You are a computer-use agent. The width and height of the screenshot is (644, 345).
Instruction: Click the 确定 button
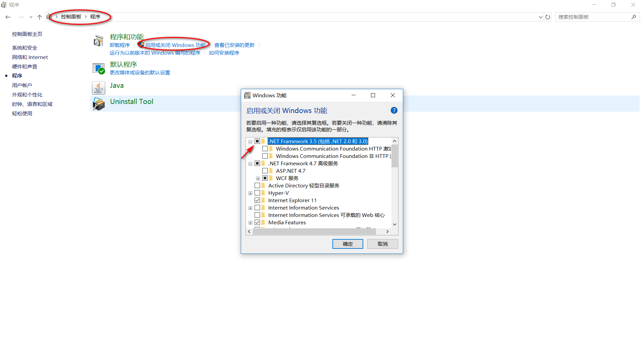point(347,244)
